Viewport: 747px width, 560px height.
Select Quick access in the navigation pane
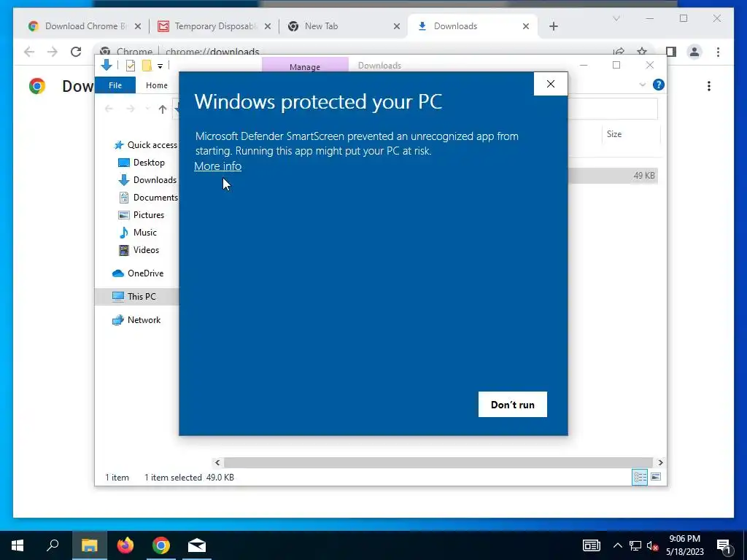(x=146, y=145)
